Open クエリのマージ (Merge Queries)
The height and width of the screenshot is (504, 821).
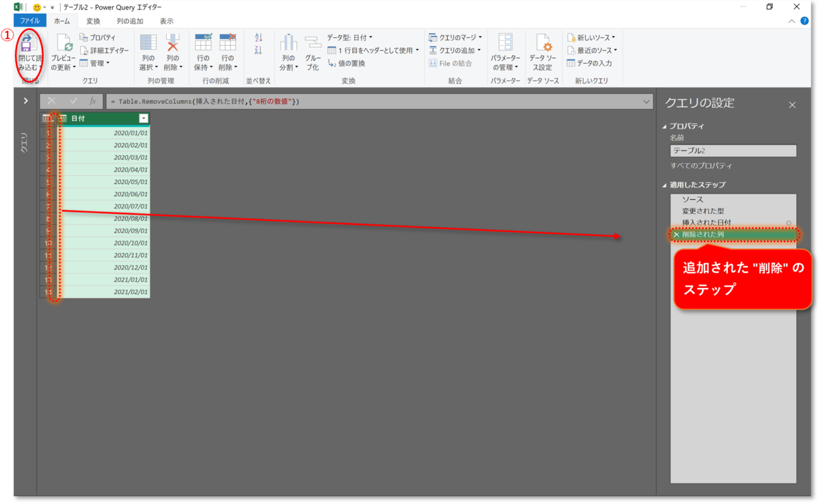pos(455,38)
